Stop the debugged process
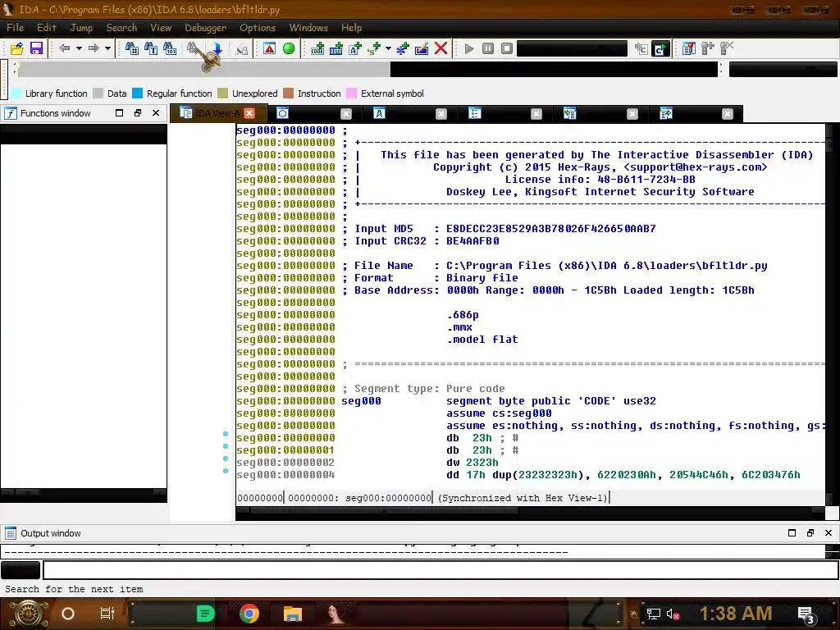The width and height of the screenshot is (840, 630). (x=507, y=48)
